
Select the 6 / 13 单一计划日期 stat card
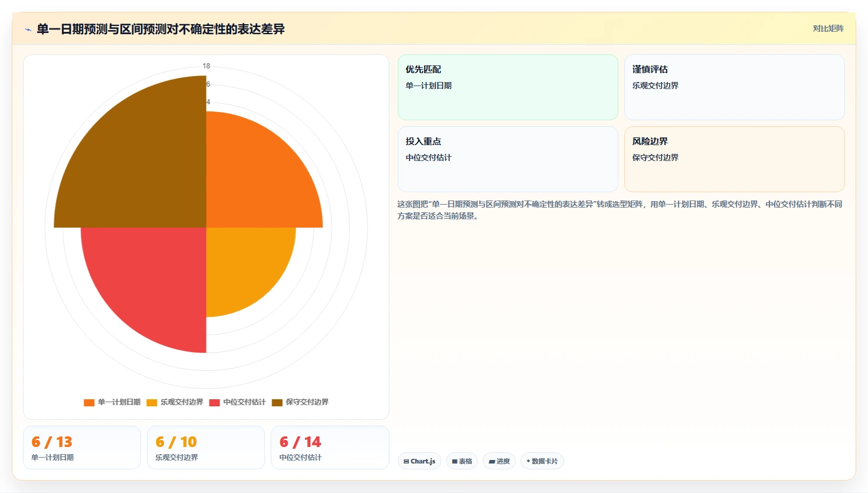coord(82,448)
